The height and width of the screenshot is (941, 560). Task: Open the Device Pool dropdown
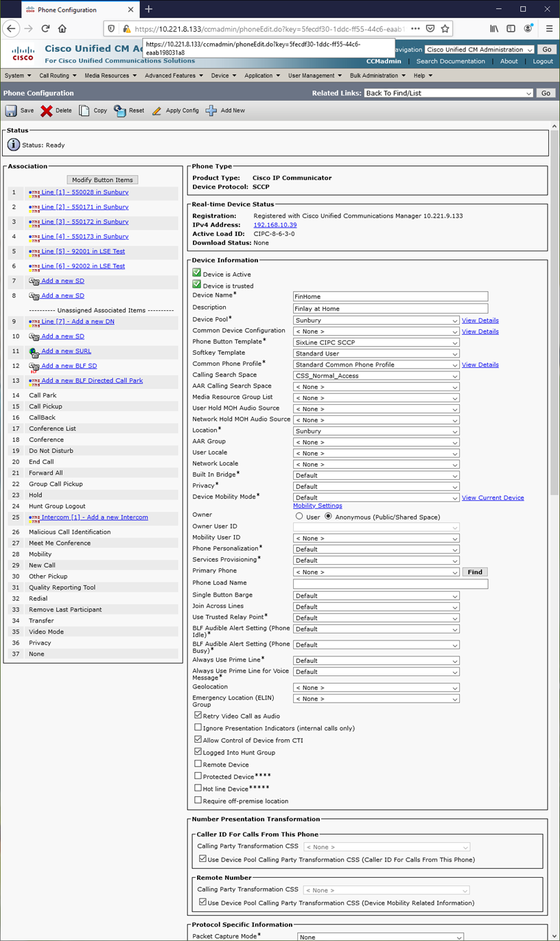(x=376, y=321)
